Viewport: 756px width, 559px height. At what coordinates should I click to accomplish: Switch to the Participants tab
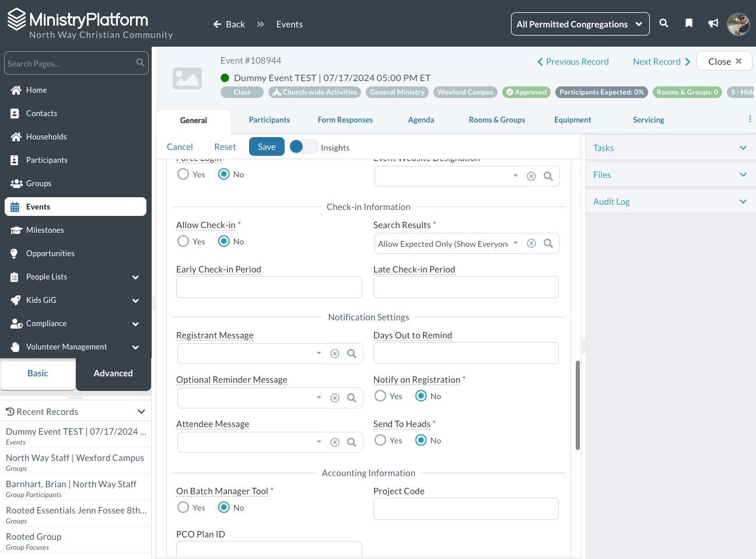269,120
